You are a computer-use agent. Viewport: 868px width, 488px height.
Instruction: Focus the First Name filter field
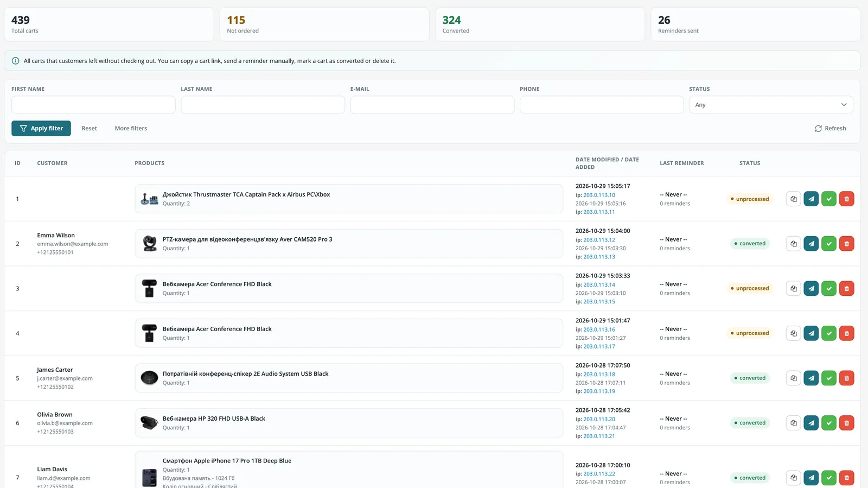click(93, 105)
